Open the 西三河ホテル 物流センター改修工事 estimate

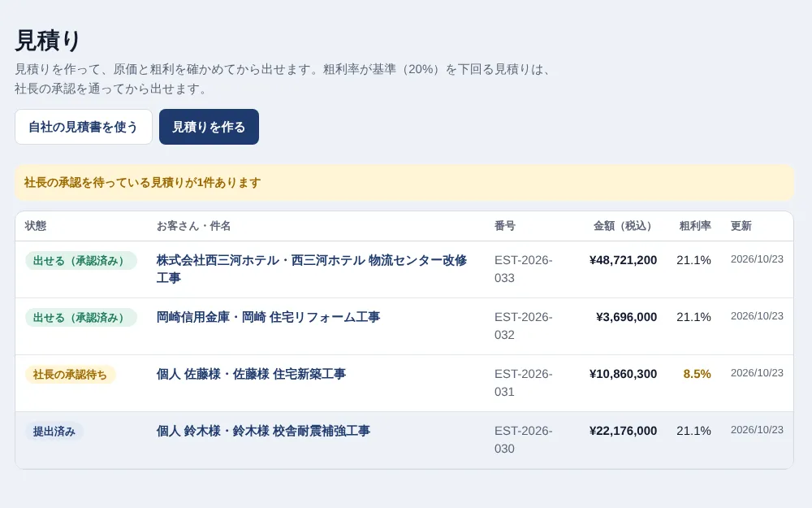tap(311, 269)
